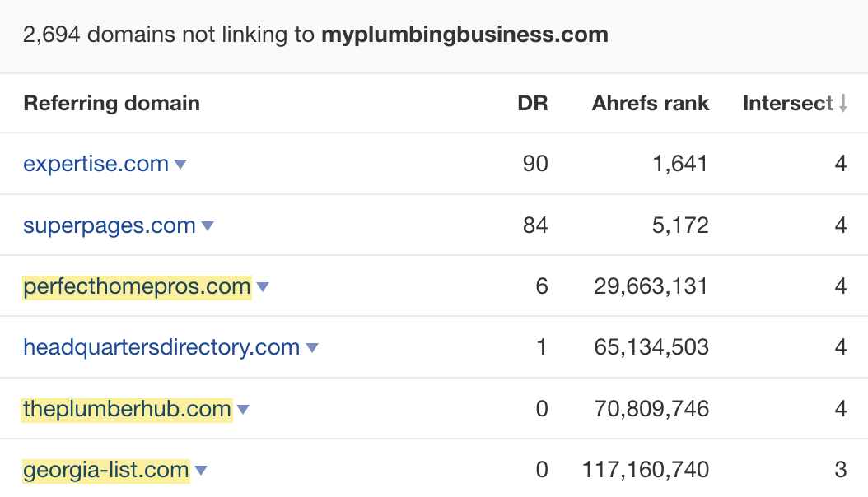
Task: Select the highlighted perfecthomepros.com domain
Action: coord(137,286)
